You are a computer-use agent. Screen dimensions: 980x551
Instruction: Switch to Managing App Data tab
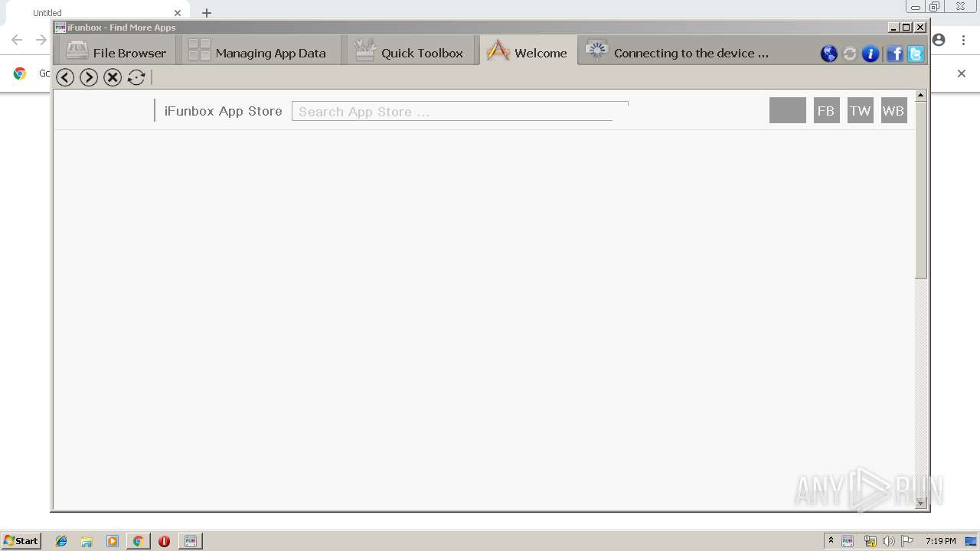click(261, 51)
